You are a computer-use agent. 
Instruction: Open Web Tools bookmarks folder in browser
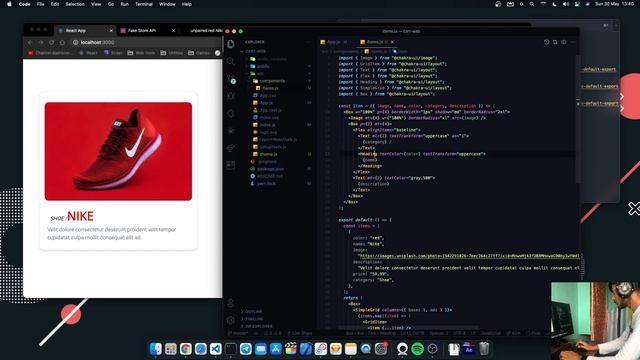[141, 53]
